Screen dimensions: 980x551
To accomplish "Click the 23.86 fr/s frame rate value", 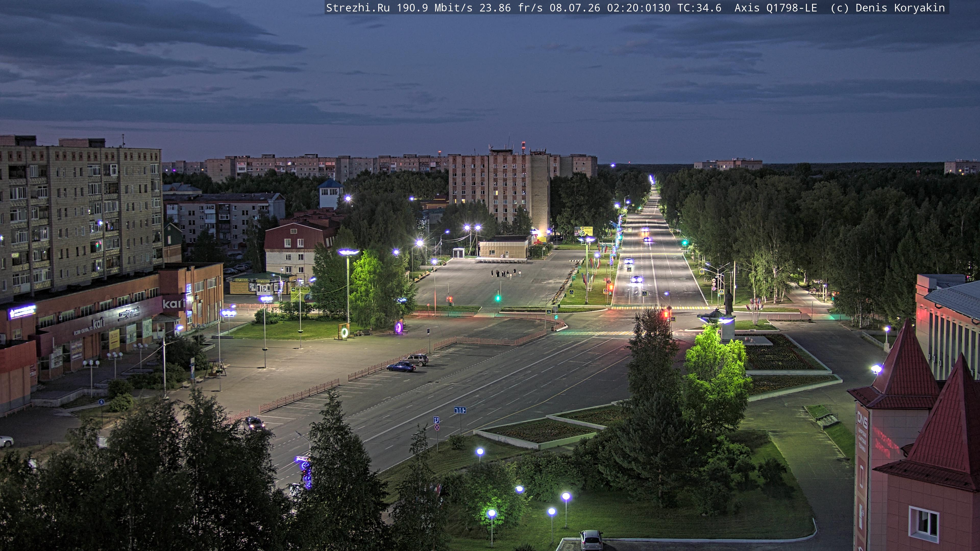I will pos(511,8).
